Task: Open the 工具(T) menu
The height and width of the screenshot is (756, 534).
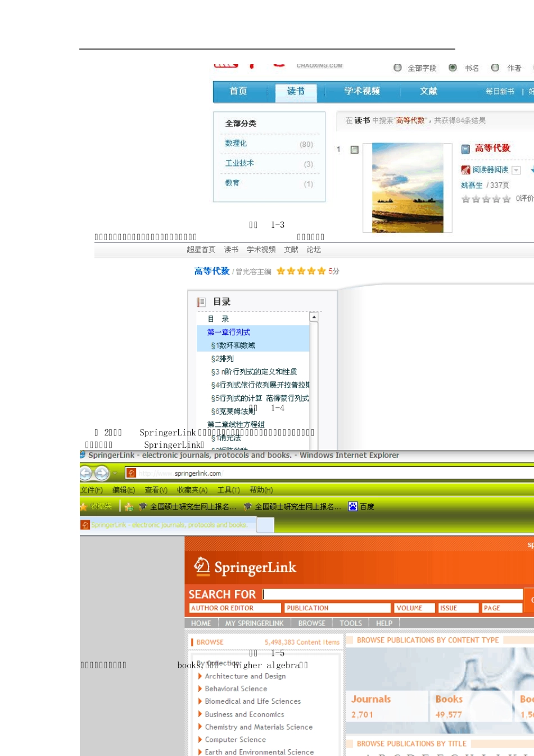Action: 229,490
